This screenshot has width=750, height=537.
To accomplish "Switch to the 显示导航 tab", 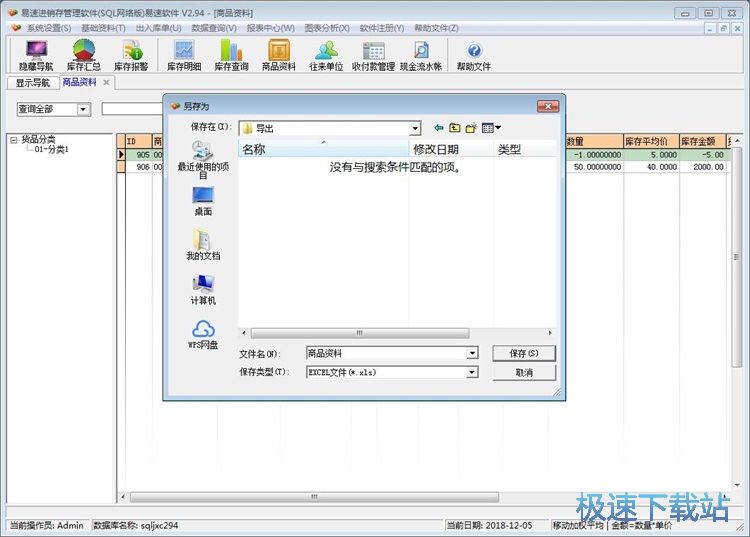I will [x=33, y=83].
